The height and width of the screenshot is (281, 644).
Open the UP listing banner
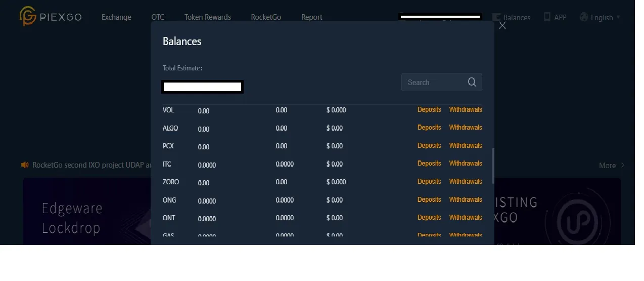(557, 211)
